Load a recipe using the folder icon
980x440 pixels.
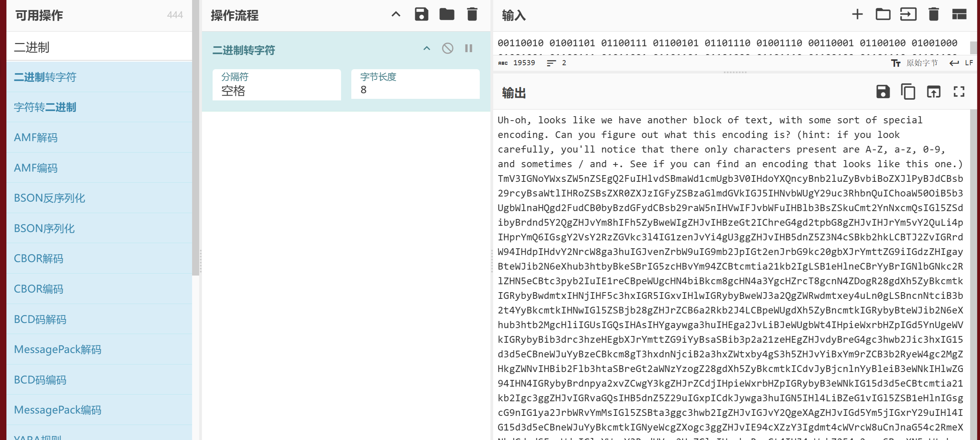point(447,15)
